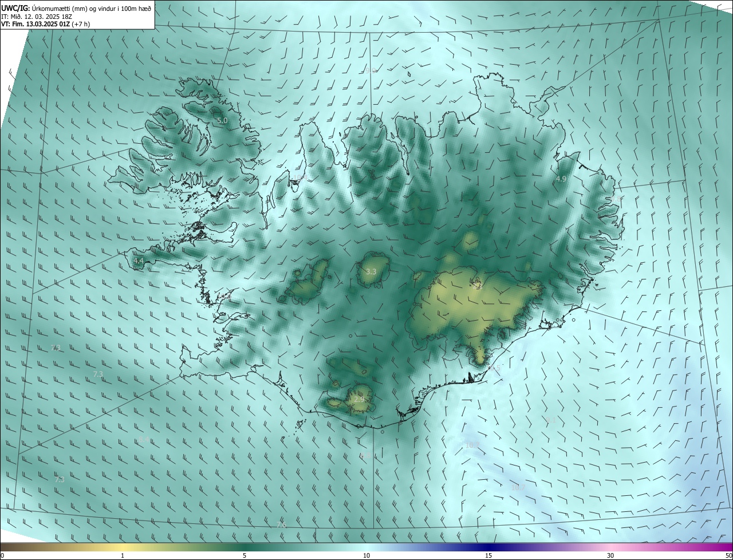Click the 8.4 value label southwest of Iceland
The height and width of the screenshot is (560, 733).
[x=144, y=440]
